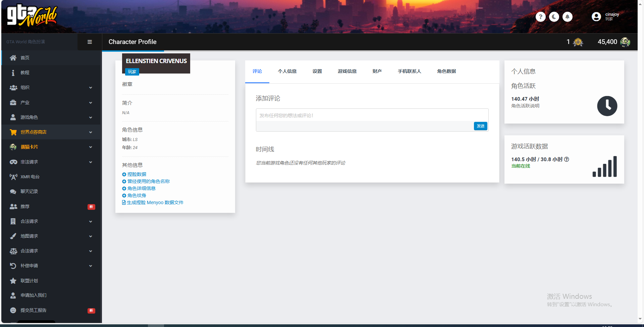Click the panda card sidebar icon
The height and width of the screenshot is (327, 644).
pyautogui.click(x=13, y=147)
